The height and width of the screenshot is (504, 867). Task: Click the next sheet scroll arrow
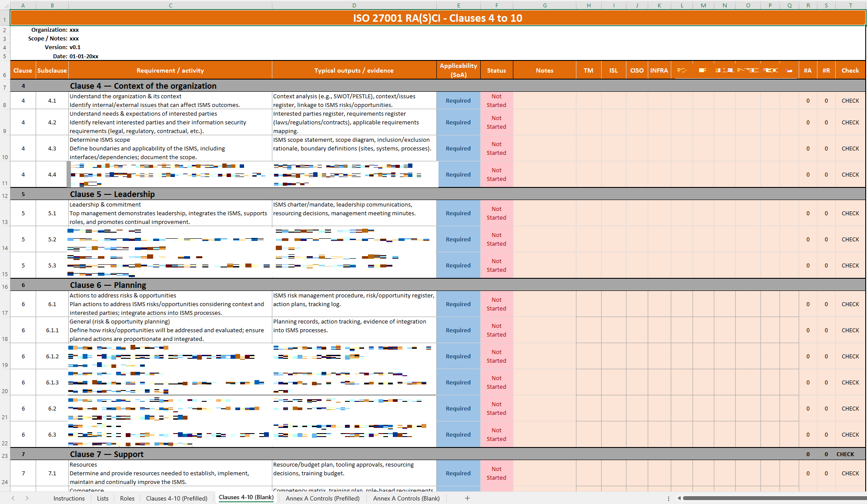coord(27,498)
